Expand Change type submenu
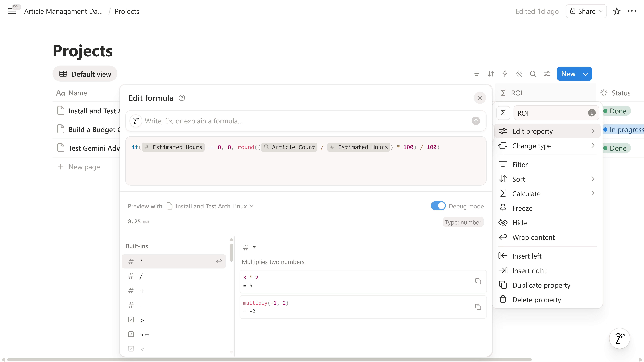 (548, 146)
